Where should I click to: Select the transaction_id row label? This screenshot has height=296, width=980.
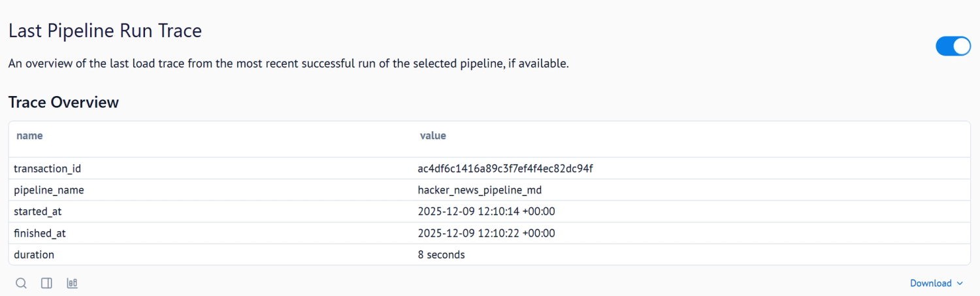click(47, 169)
